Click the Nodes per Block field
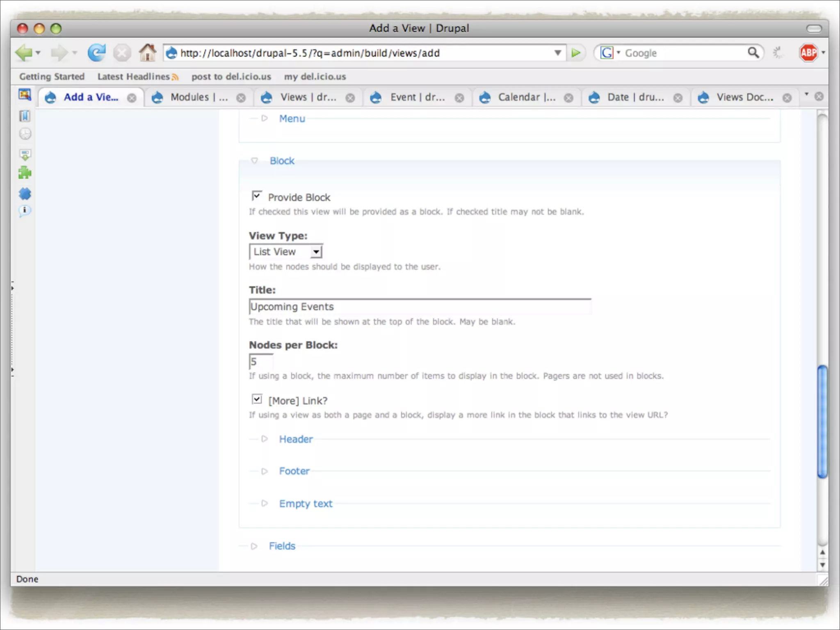Viewport: 840px width, 630px height. pyautogui.click(x=260, y=362)
